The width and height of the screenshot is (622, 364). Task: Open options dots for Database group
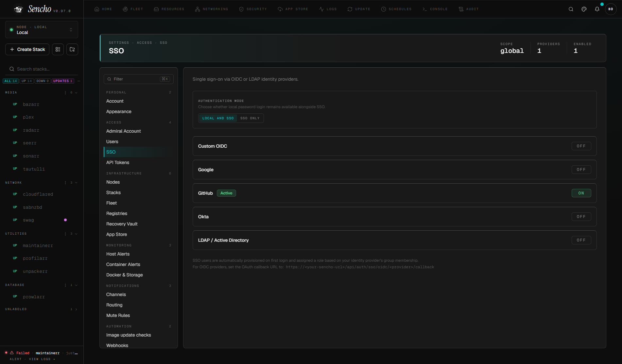65,285
